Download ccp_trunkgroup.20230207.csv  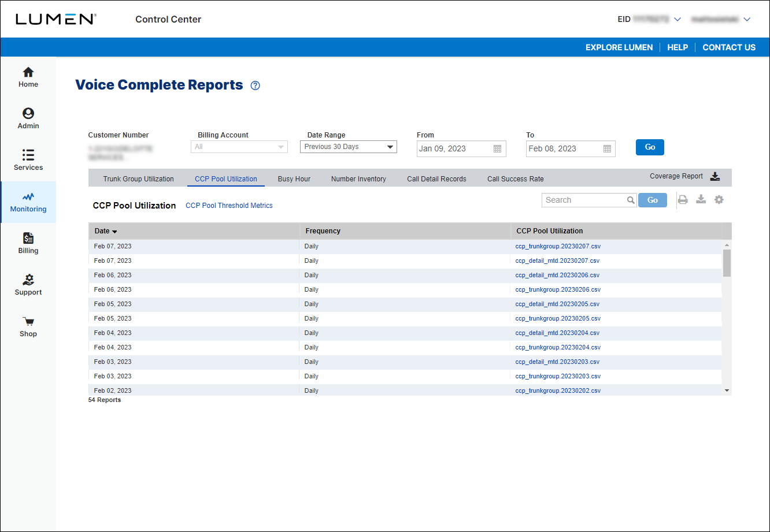pos(558,246)
